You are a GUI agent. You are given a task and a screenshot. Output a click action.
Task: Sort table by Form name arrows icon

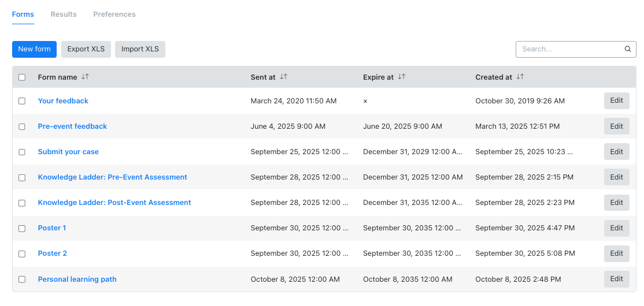[85, 77]
